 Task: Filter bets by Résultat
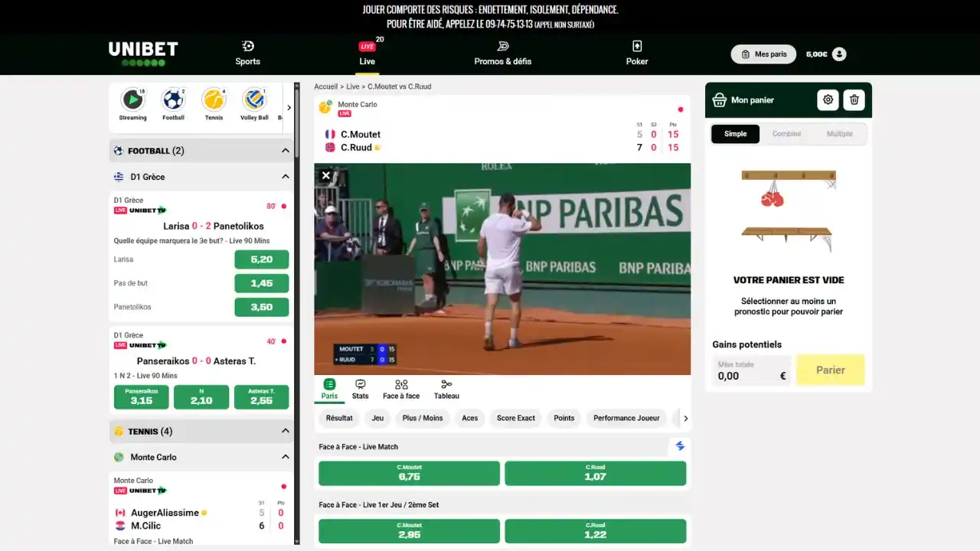click(x=339, y=418)
